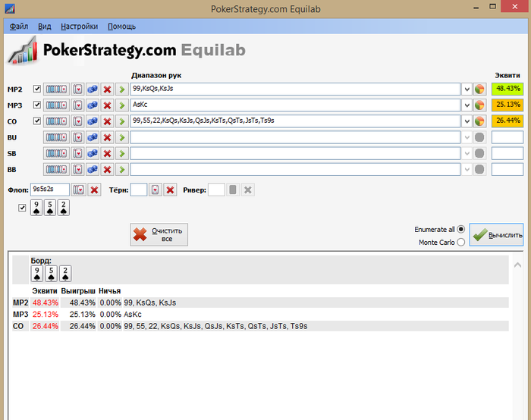Open card picker for MP3 row
Screen dimensions: 531x420
coord(78,105)
